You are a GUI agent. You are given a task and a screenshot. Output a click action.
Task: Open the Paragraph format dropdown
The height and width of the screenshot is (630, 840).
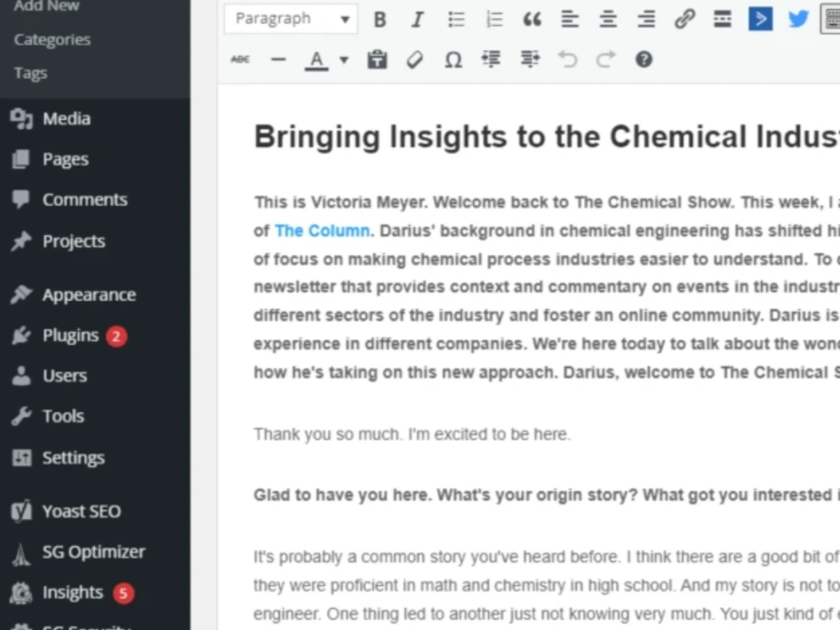click(x=291, y=19)
